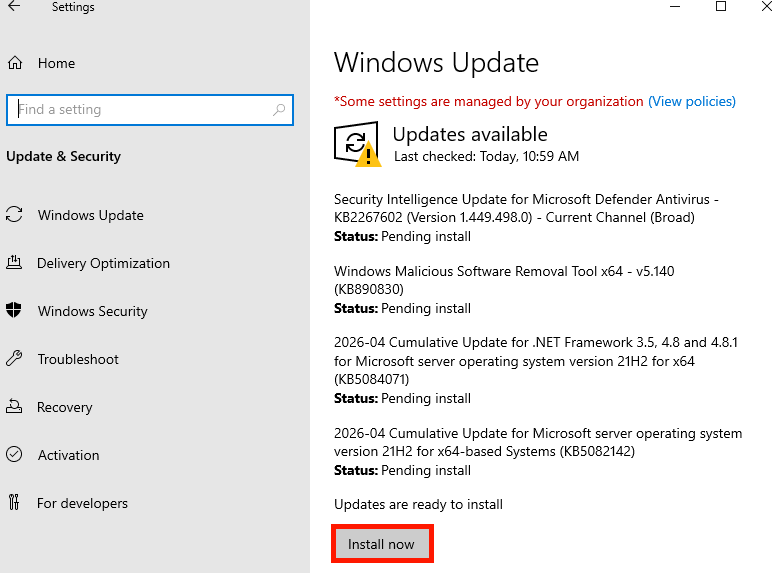Open the Activation page
The width and height of the screenshot is (781, 573).
69,455
